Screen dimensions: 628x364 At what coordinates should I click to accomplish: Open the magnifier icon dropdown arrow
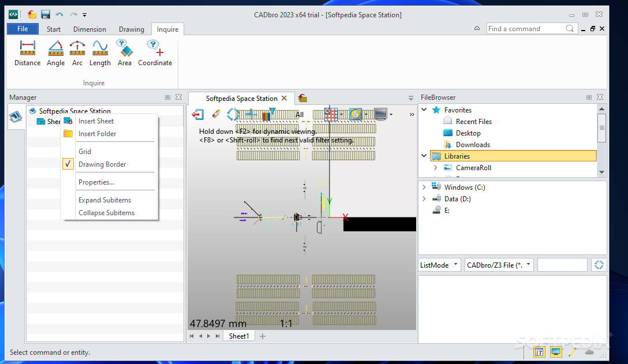[x=366, y=115]
